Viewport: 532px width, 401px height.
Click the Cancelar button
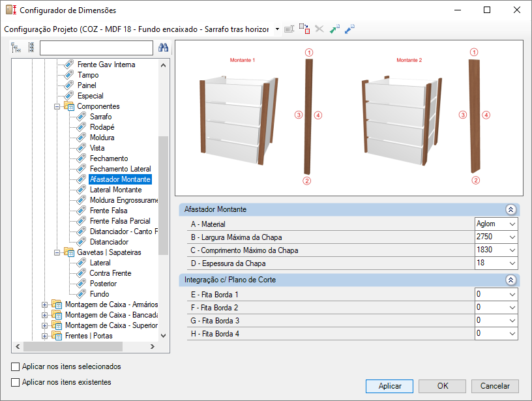(x=495, y=386)
